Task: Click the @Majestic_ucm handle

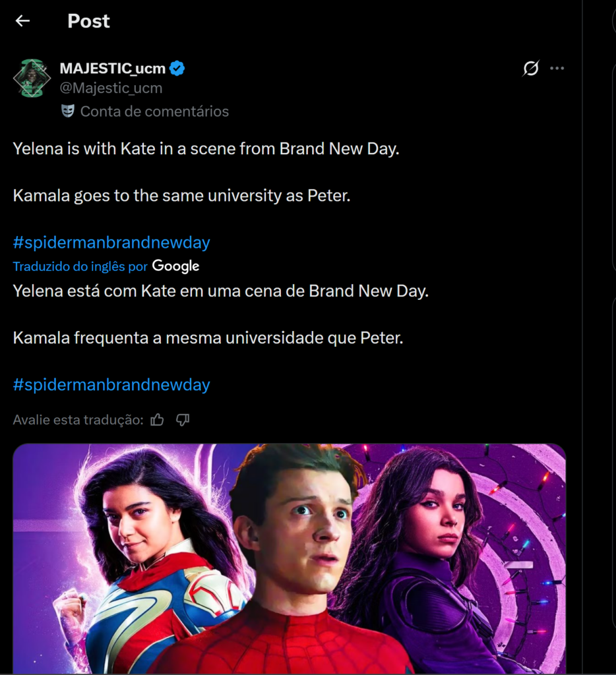Action: point(111,88)
